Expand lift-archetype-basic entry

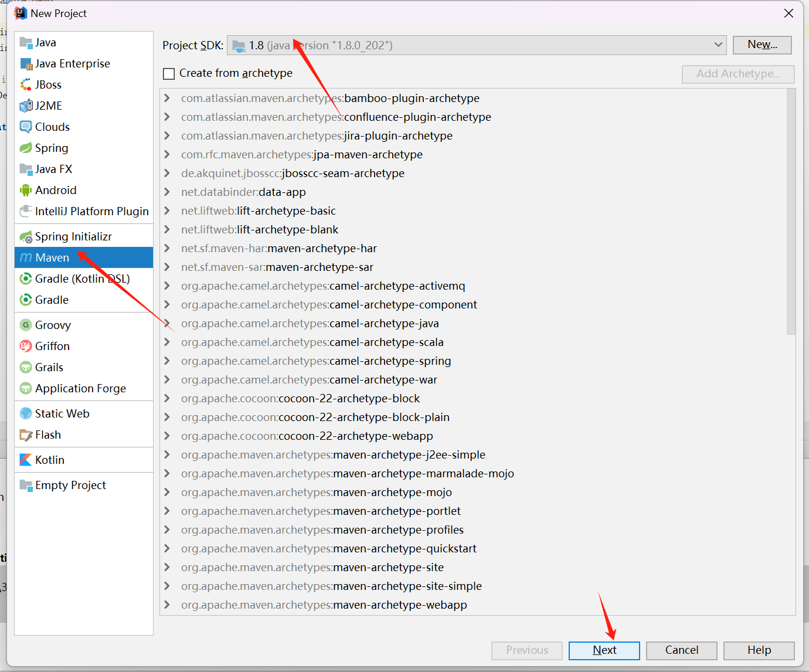(167, 211)
